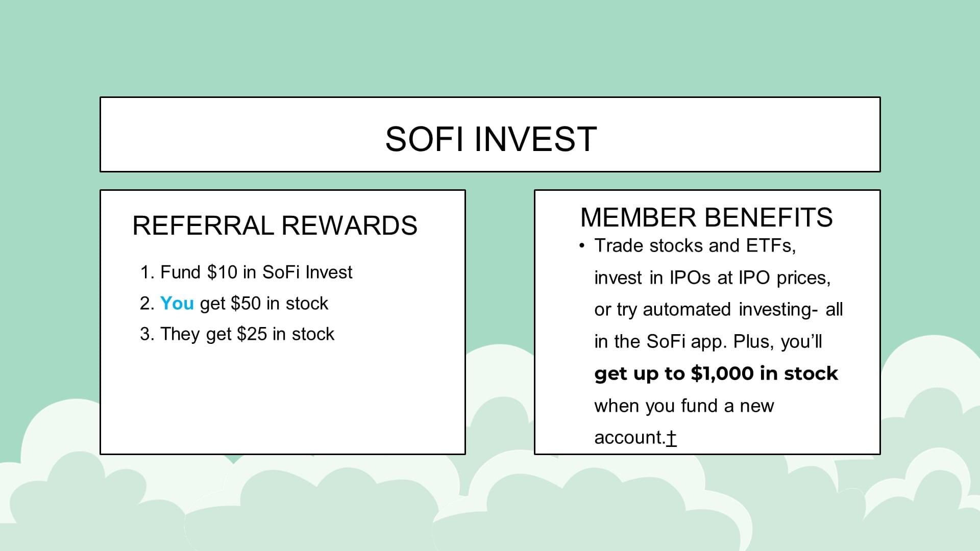Viewport: 980px width, 551px height.
Task: Click the dagger footnote link after "account."
Action: point(672,438)
